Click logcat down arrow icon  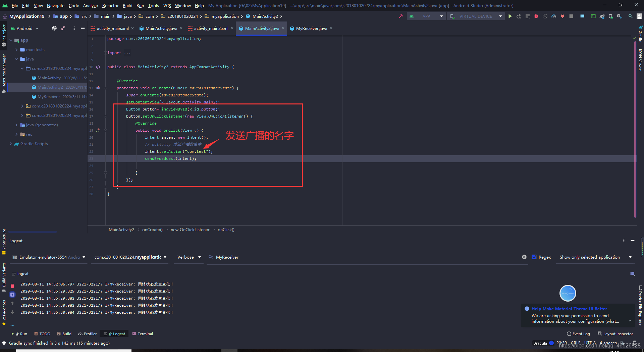[x=12, y=312]
